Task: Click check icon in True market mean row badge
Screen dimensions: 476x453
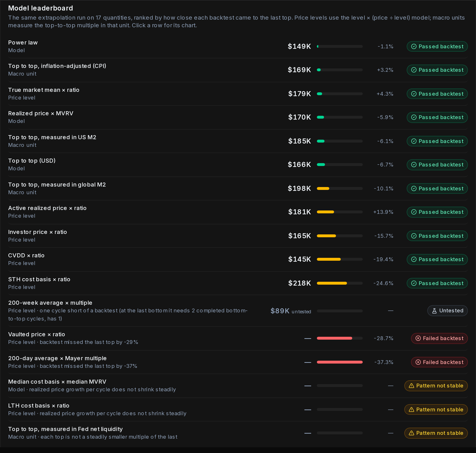Action: click(x=414, y=94)
